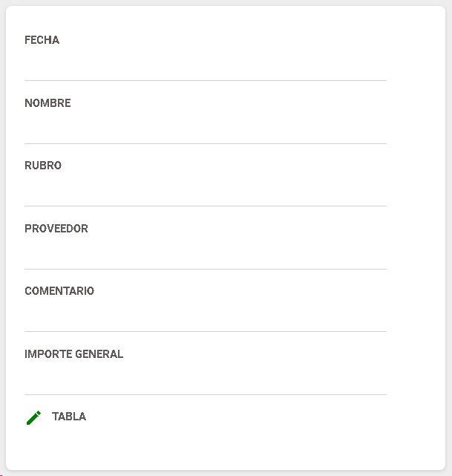This screenshot has height=476, width=452.
Task: Select the RUBRO input field
Action: pos(206,189)
